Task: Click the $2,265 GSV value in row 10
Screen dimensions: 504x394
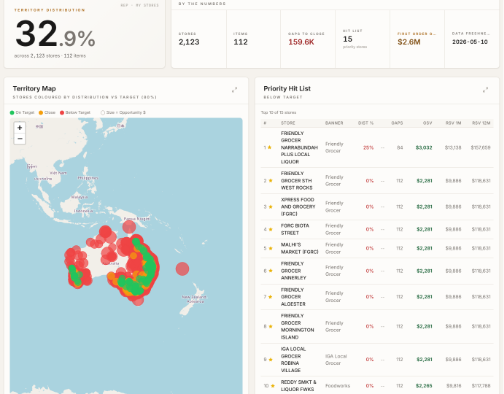Action: point(424,386)
